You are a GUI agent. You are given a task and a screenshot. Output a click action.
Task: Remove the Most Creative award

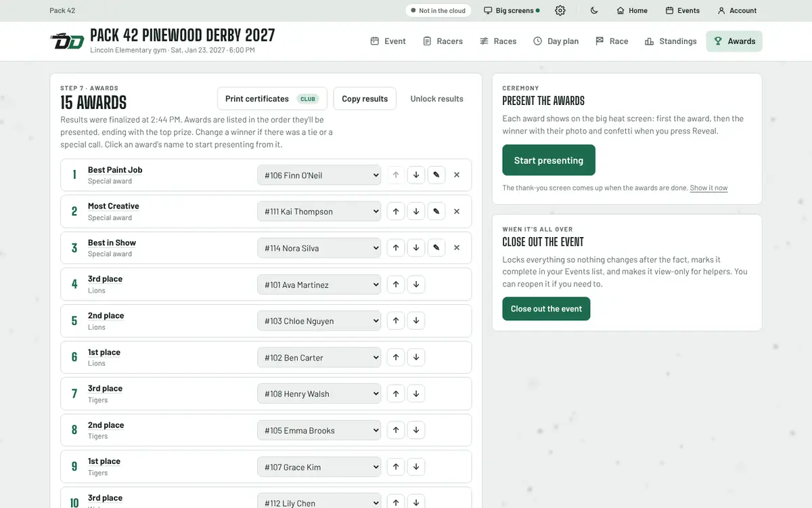pyautogui.click(x=457, y=211)
